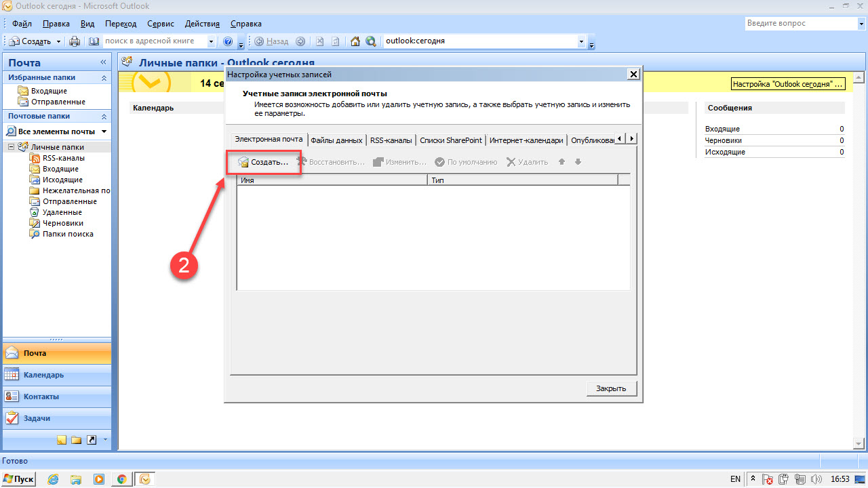Select the Нежелательная почта folder
The image size is (868, 488).
pyautogui.click(x=70, y=190)
